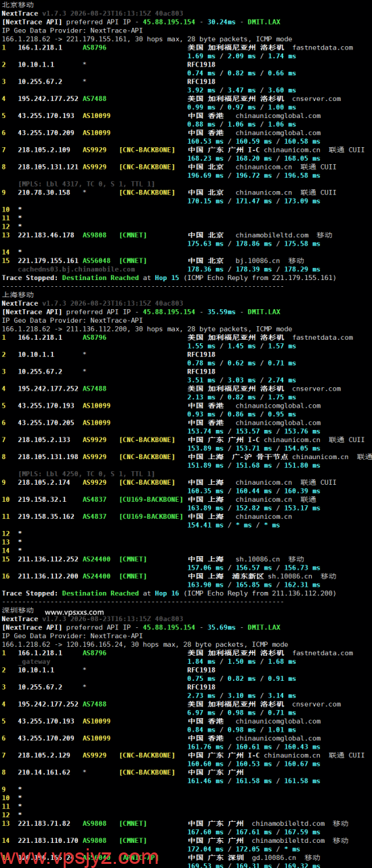Click the 深圳移动 section heading

click(x=18, y=610)
